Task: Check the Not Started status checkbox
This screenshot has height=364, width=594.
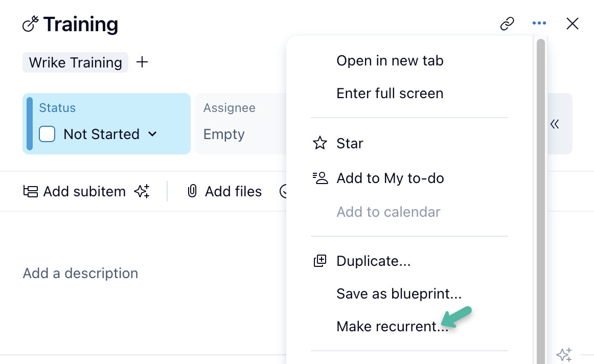Action: click(x=47, y=134)
